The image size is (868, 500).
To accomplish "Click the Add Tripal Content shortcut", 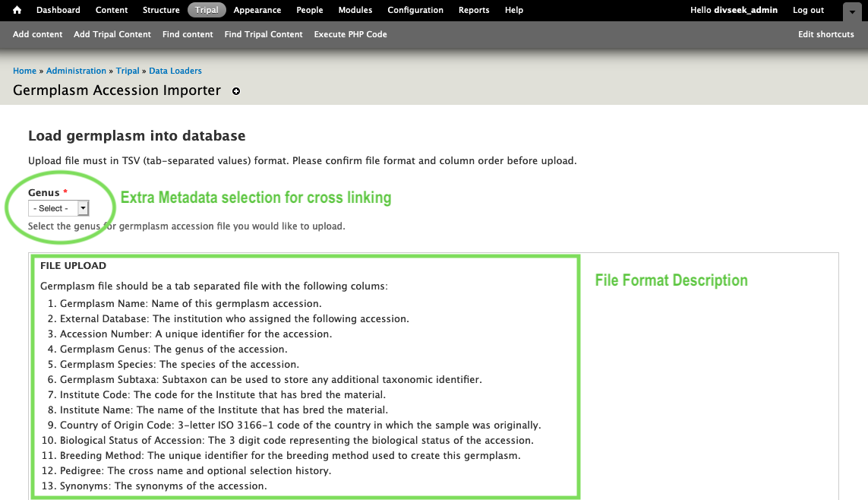I will (112, 34).
